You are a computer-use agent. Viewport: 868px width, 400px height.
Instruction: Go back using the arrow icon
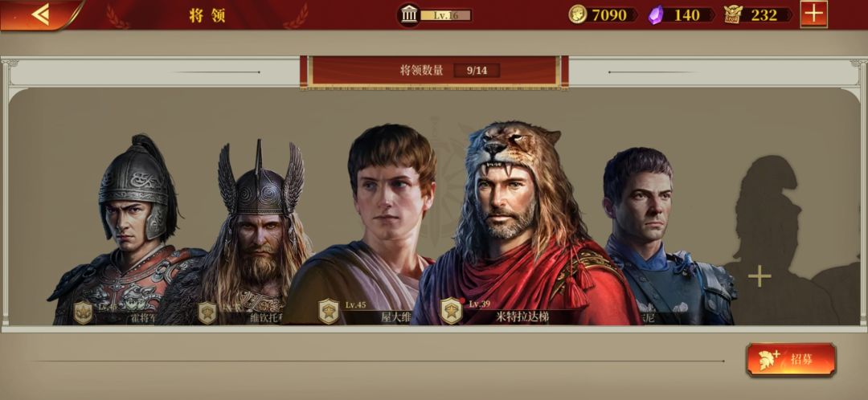tap(40, 14)
